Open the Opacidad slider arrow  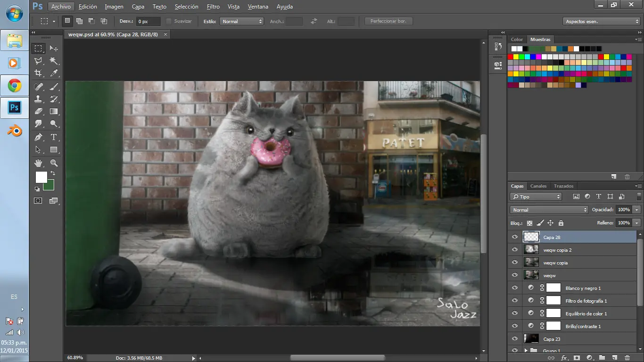pyautogui.click(x=637, y=210)
